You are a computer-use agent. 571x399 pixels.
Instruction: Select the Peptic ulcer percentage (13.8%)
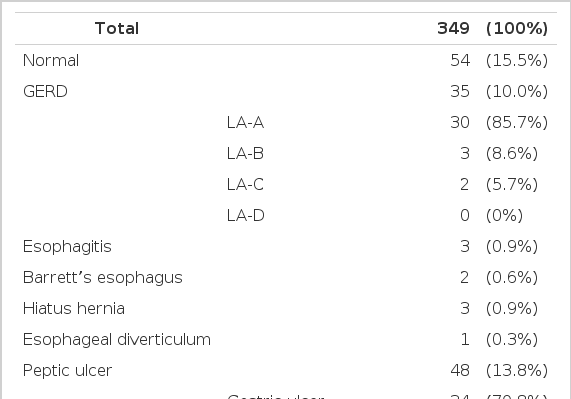tap(517, 371)
